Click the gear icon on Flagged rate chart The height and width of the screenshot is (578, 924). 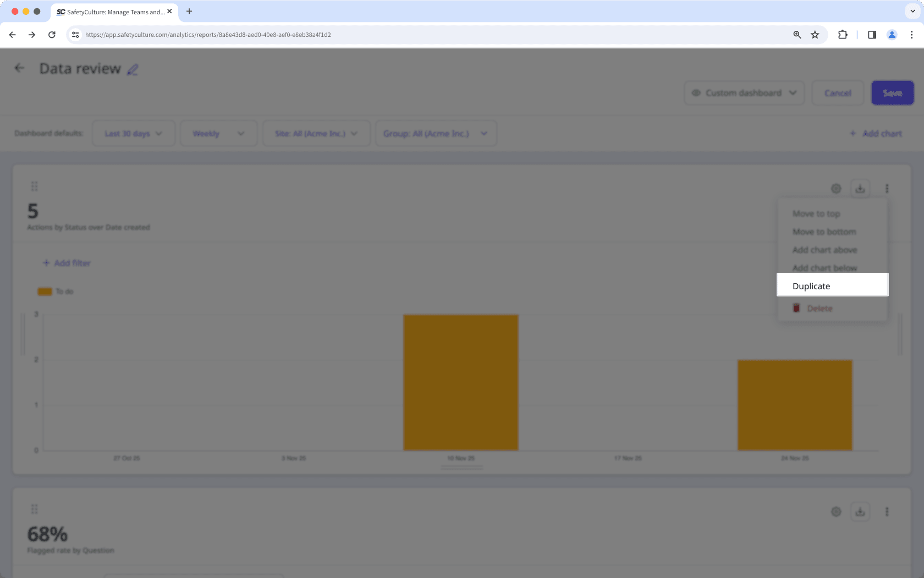[x=836, y=511]
